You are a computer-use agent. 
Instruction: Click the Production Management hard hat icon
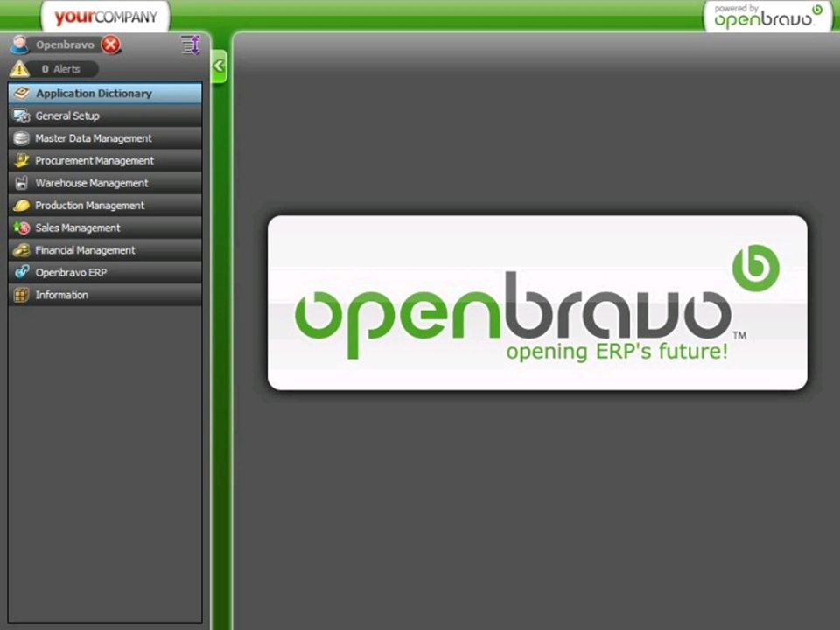21,206
